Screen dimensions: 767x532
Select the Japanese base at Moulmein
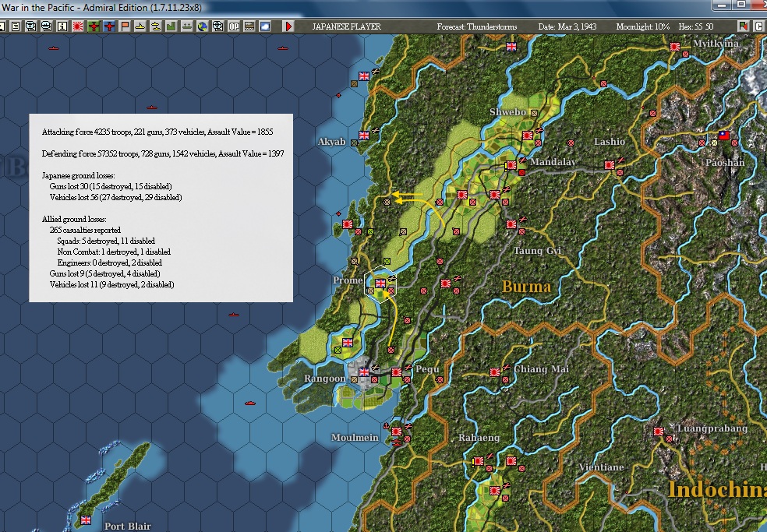[x=396, y=431]
